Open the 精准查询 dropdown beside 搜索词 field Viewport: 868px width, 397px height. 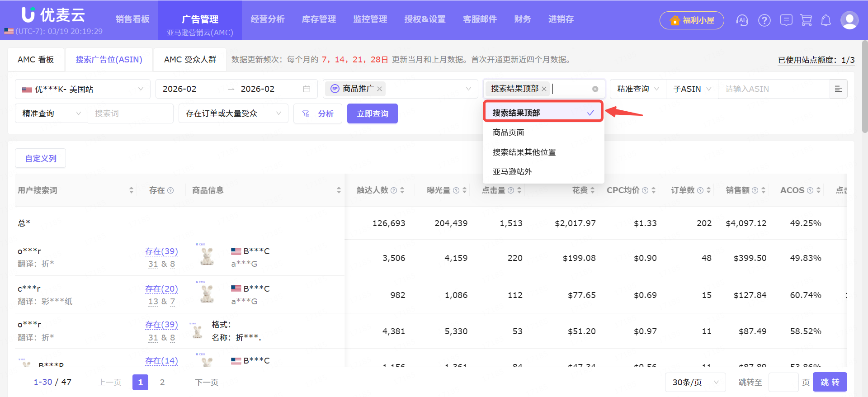click(x=52, y=113)
